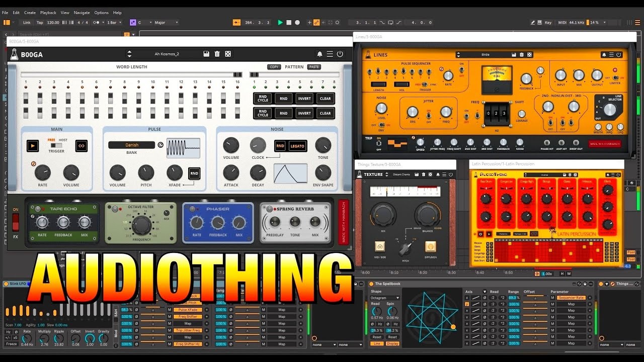This screenshot has width=644, height=362.
Task: Click the transport record button
Action: 297,23
